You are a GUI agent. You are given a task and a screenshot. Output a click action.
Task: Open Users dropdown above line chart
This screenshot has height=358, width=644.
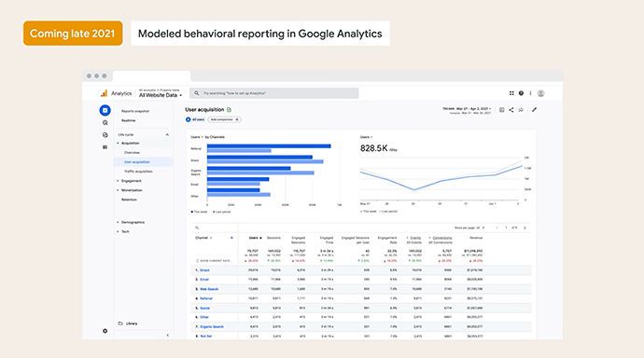[x=367, y=137]
